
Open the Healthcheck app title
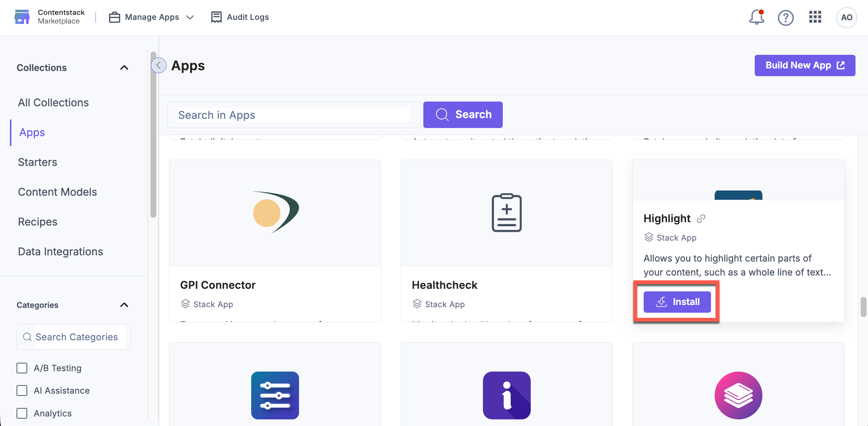(x=444, y=285)
